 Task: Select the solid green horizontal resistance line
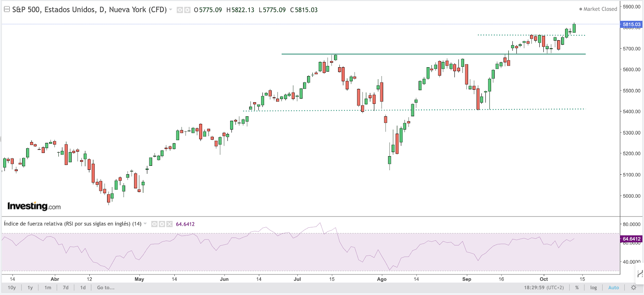[x=433, y=54]
